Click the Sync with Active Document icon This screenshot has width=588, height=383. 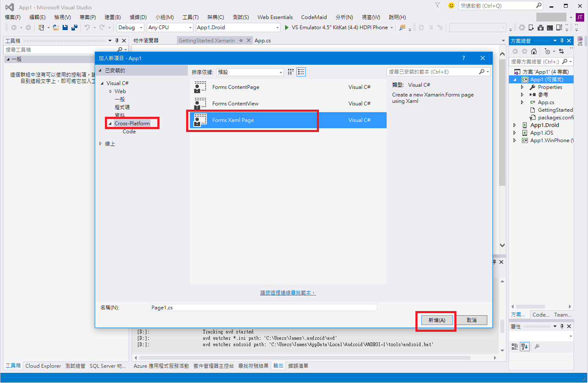pyautogui.click(x=561, y=51)
